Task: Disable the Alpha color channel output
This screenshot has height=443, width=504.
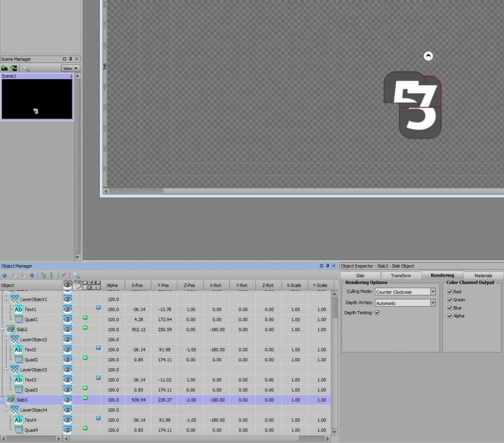Action: [x=450, y=316]
